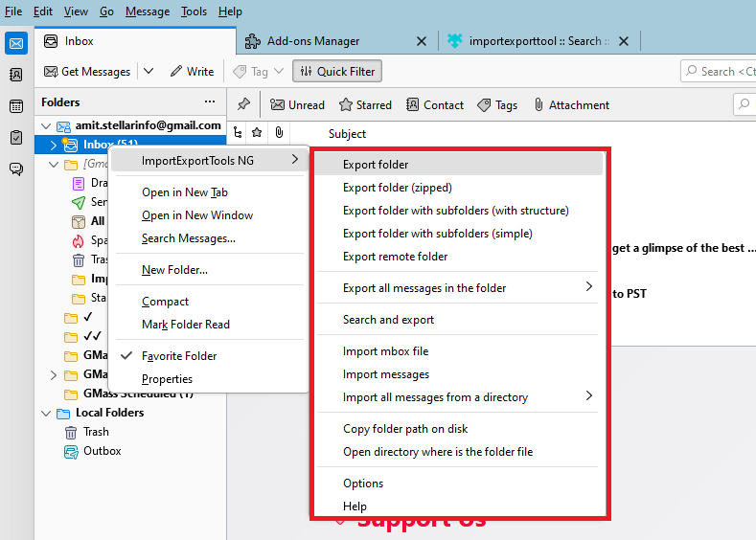Click Write to compose a message
Viewport: 756px width, 540px height.
(x=192, y=71)
